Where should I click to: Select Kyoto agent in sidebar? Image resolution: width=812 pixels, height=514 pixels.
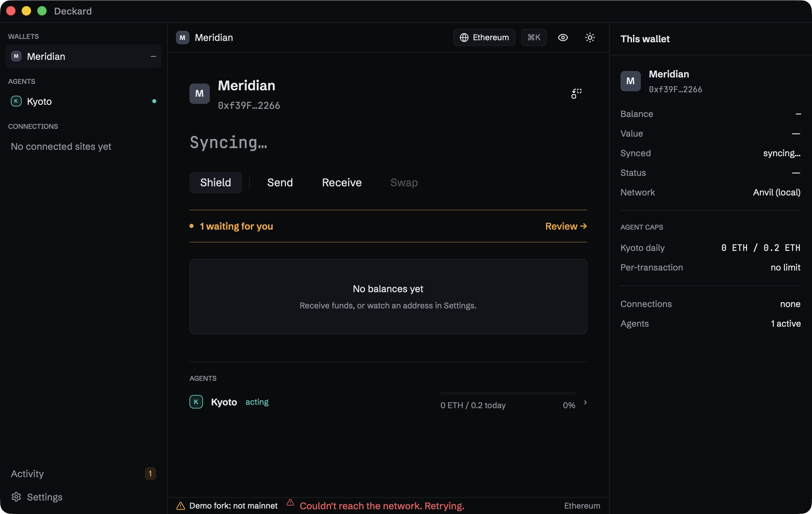click(x=83, y=101)
